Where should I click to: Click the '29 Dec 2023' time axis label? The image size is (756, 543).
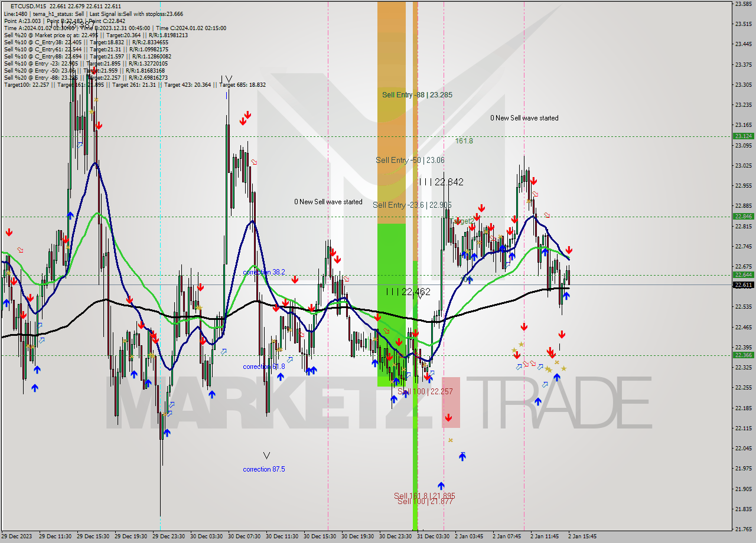coord(17,537)
